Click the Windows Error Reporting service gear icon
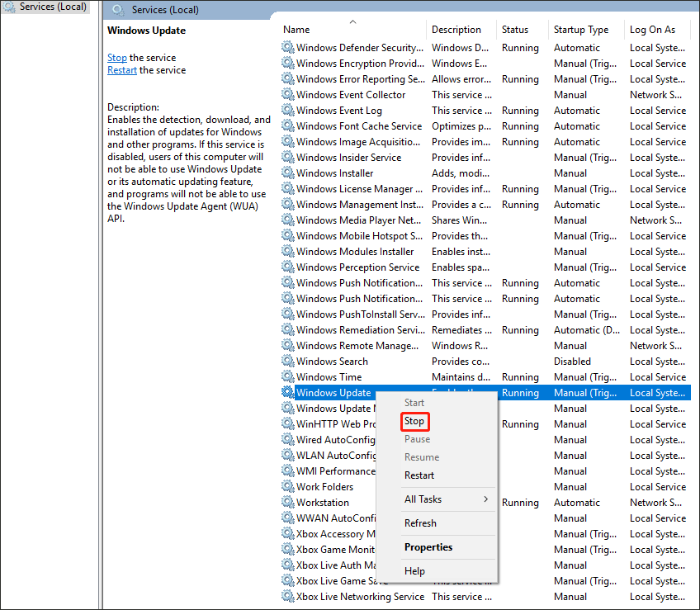The height and width of the screenshot is (610, 700). [x=288, y=78]
